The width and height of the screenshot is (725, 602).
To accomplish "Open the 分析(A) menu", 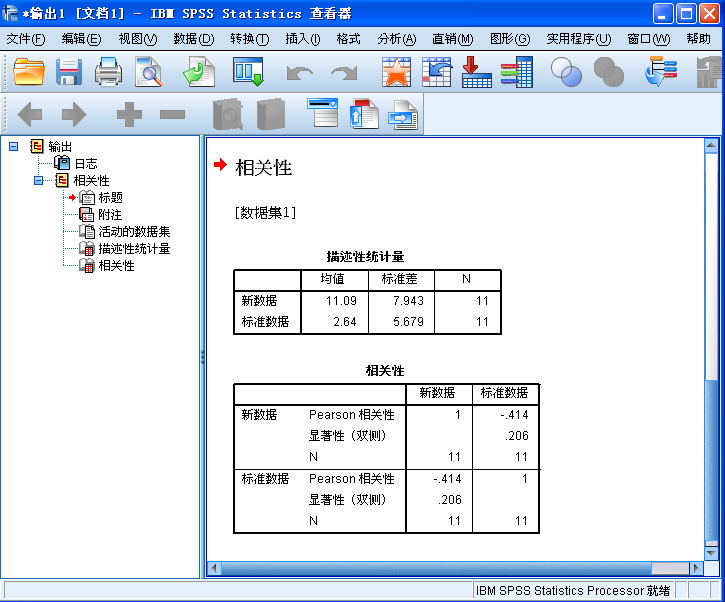I will (397, 39).
